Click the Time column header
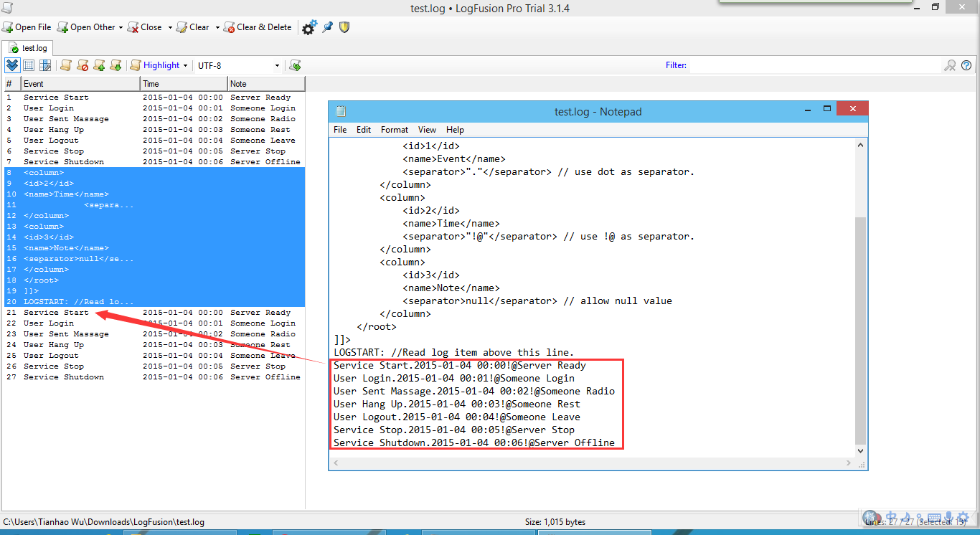Image resolution: width=980 pixels, height=535 pixels. click(x=184, y=84)
